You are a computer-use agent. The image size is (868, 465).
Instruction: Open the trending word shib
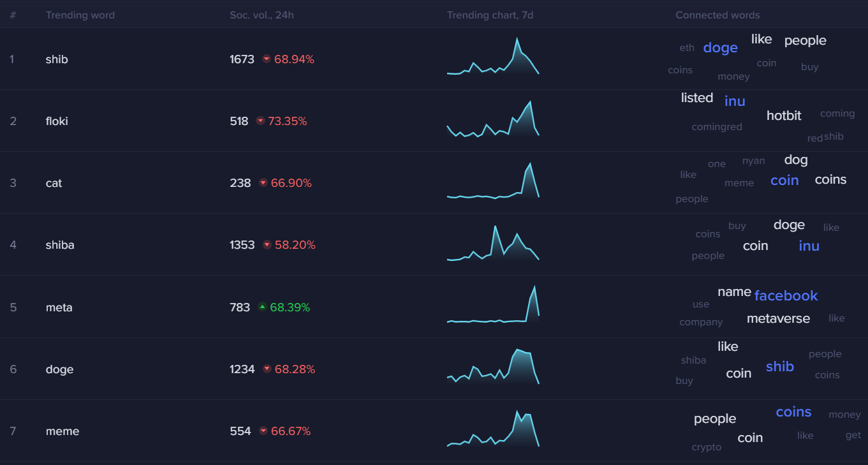(57, 59)
